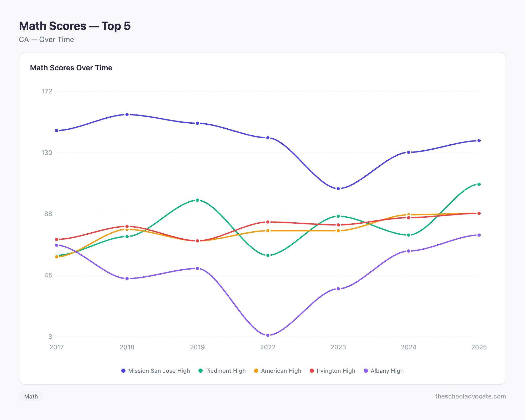Open theschooladvocate.com link

pos(470,396)
